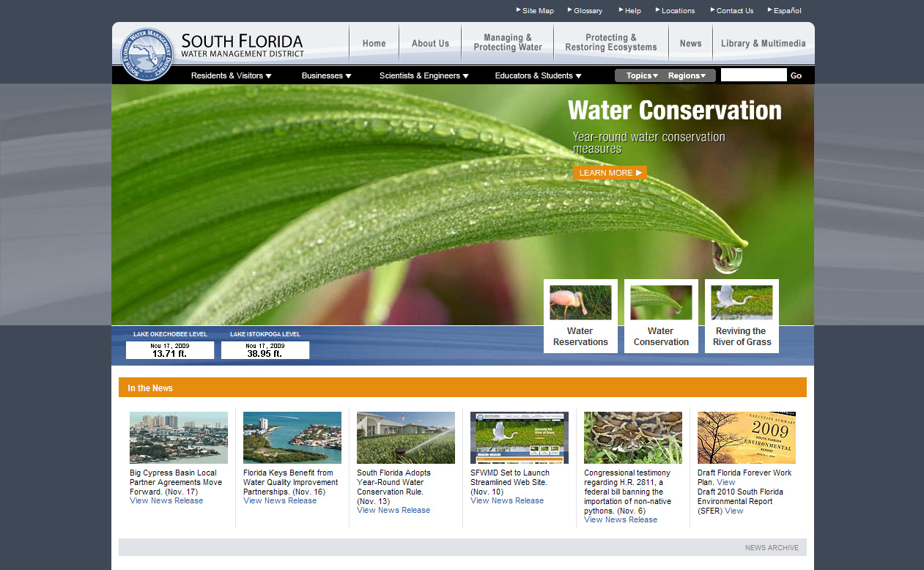
Task: Open the Water Reservations spoonbill thumbnail card
Action: pyautogui.click(x=580, y=316)
